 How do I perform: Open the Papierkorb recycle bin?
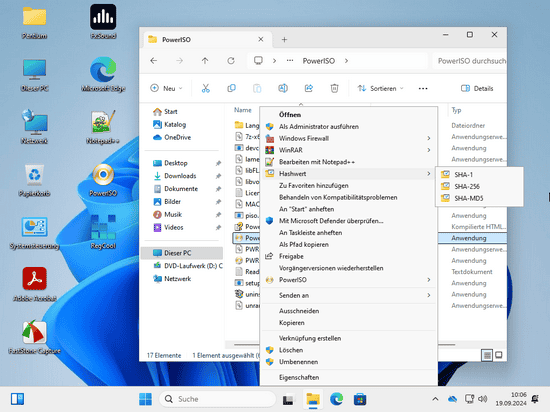(34, 180)
